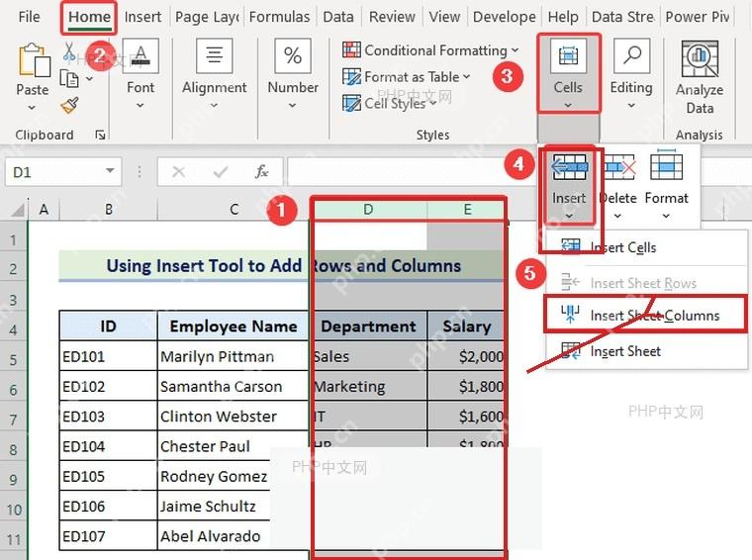752x560 pixels.
Task: Click the cell containing ED104
Action: [109, 446]
